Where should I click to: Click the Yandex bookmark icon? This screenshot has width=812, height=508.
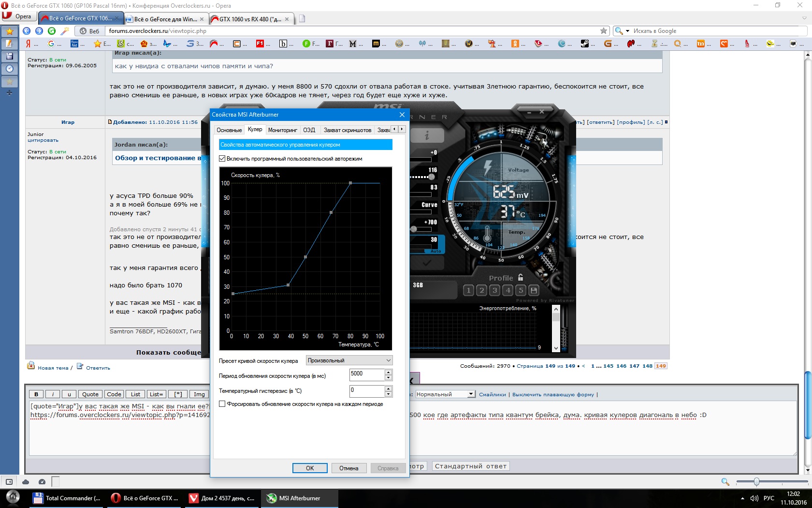tap(29, 44)
